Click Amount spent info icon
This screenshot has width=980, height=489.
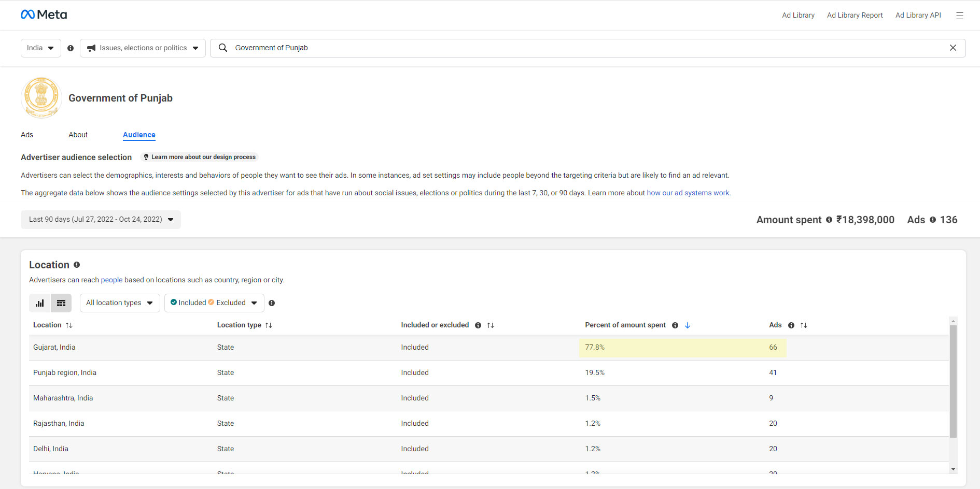pos(829,220)
